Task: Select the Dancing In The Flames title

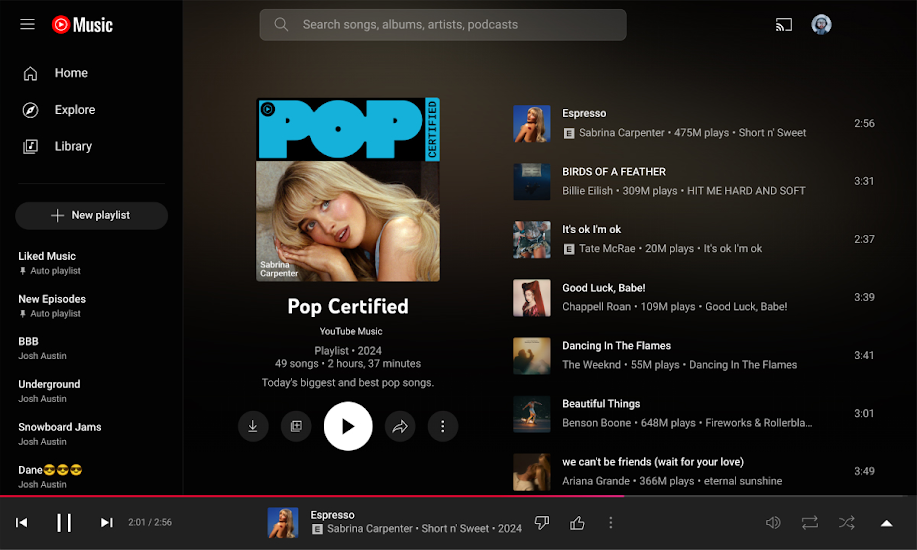Action: pos(616,346)
